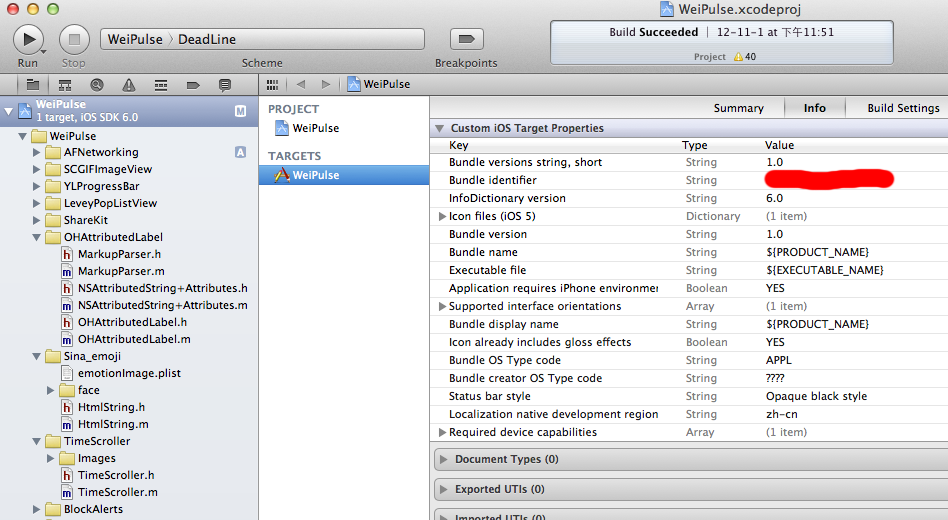948x520 pixels.
Task: Open the Search navigator magnifier icon
Action: pos(97,85)
